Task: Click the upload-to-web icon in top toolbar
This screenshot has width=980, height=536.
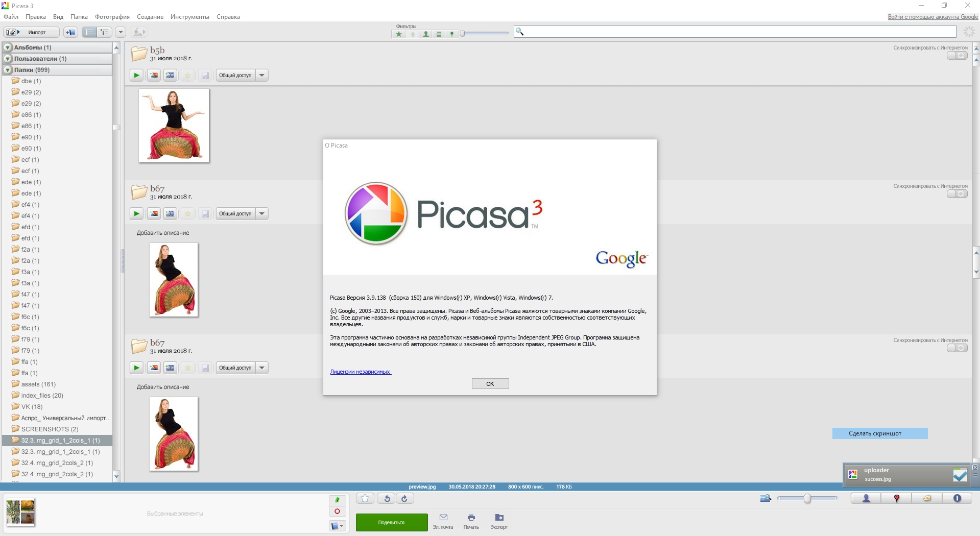Action: [x=139, y=32]
